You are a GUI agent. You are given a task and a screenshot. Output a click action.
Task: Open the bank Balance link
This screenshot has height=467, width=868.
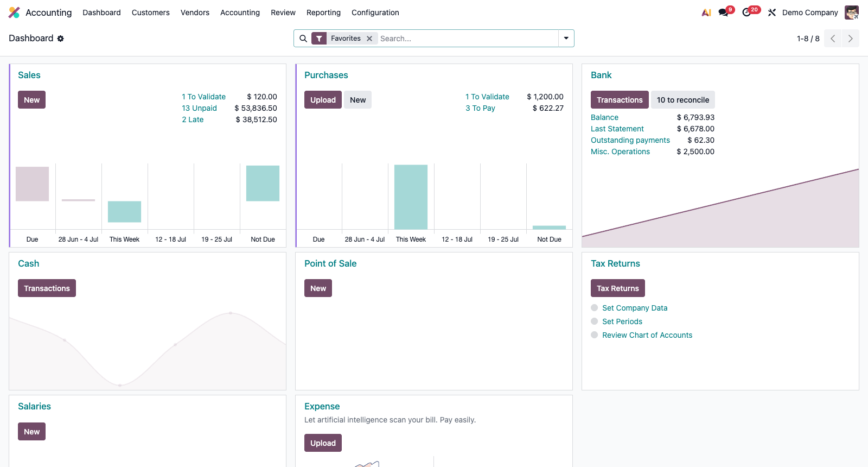click(x=604, y=117)
